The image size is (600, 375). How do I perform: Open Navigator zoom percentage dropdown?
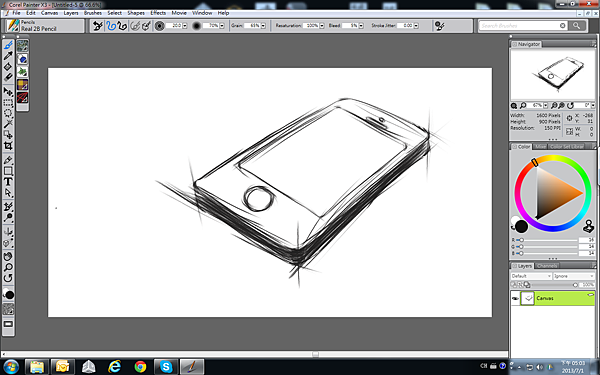pyautogui.click(x=545, y=105)
